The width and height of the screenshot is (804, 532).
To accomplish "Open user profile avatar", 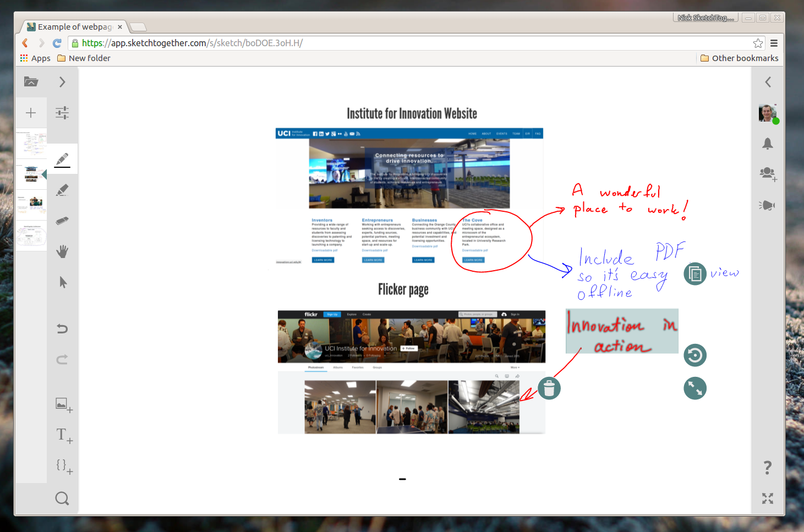I will pyautogui.click(x=768, y=113).
